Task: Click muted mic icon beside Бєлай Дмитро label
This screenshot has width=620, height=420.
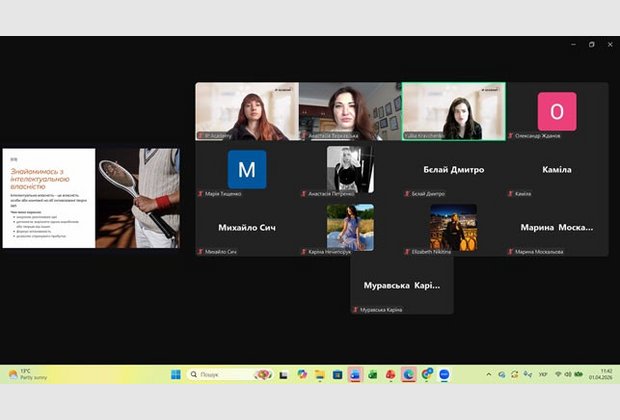Action: pos(407,194)
